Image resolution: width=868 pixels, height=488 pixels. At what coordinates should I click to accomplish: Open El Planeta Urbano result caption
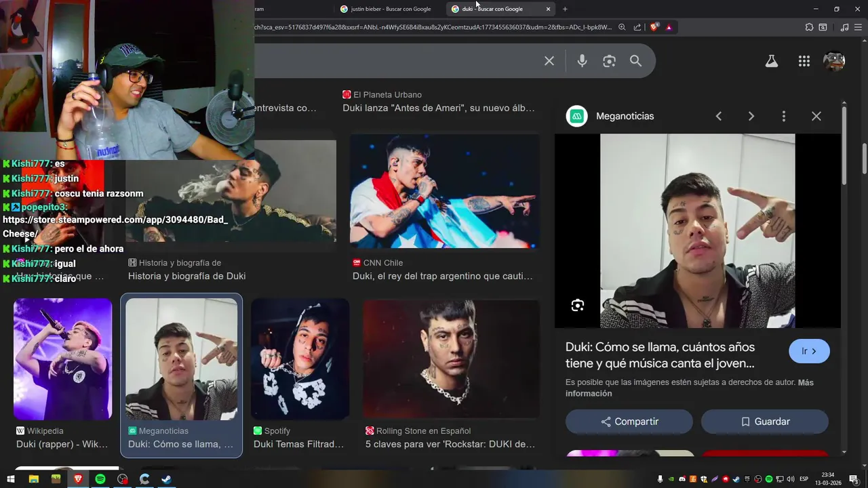coord(439,108)
